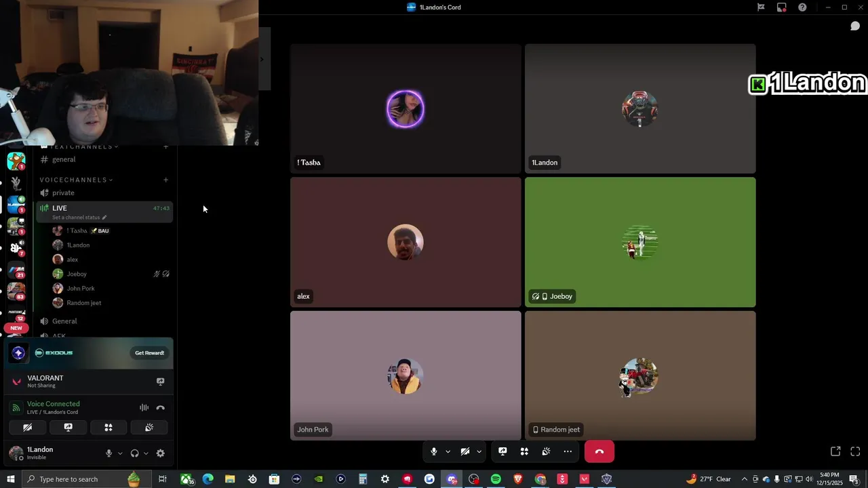868x488 pixels.
Task: Pop out the call window
Action: 835,451
